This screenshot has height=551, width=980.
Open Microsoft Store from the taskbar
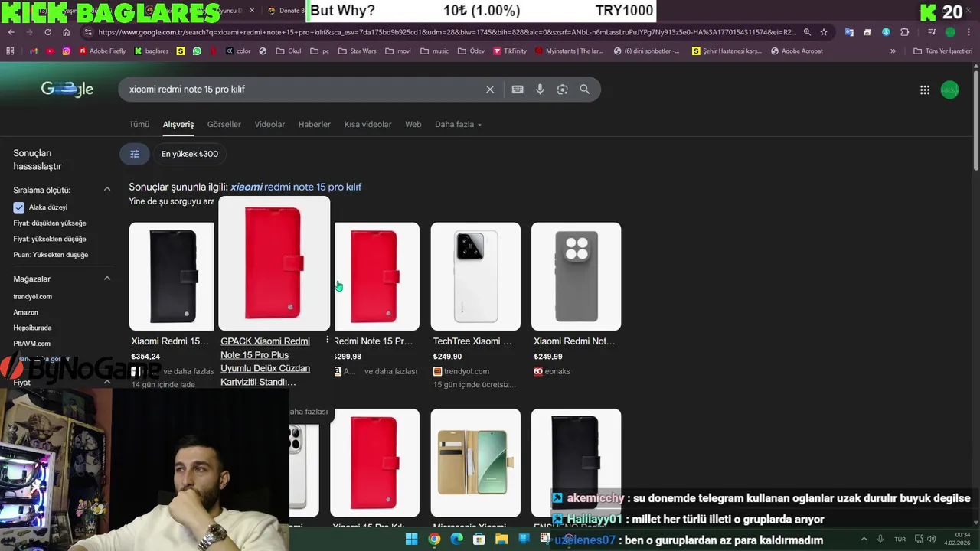(479, 539)
